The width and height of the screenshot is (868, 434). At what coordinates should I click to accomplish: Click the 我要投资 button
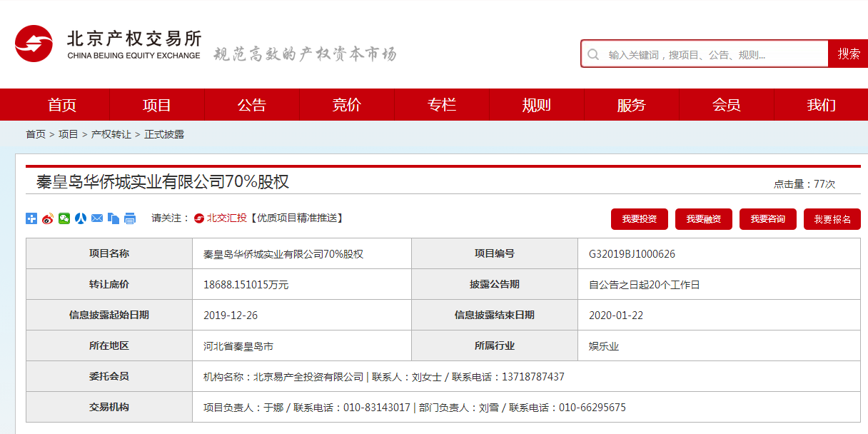click(640, 219)
